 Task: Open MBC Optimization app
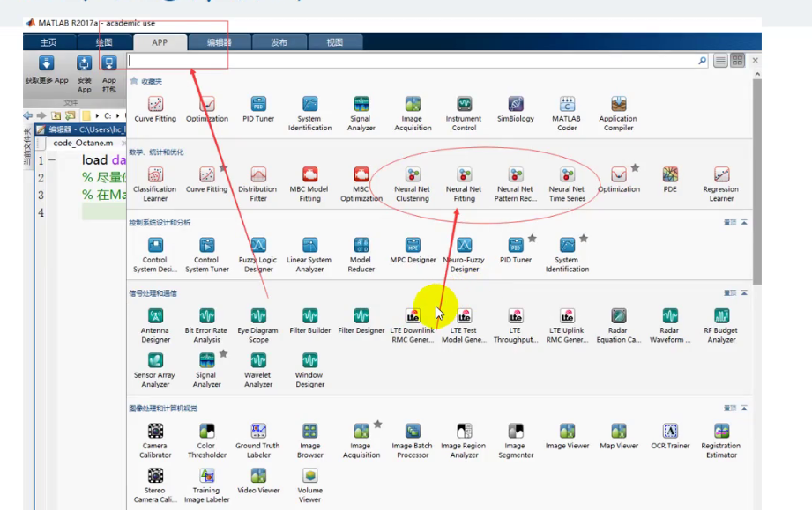pos(361,185)
